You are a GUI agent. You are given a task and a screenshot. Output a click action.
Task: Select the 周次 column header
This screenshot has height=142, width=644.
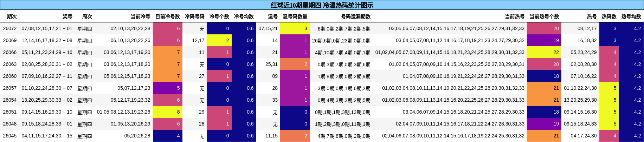coord(87,16)
